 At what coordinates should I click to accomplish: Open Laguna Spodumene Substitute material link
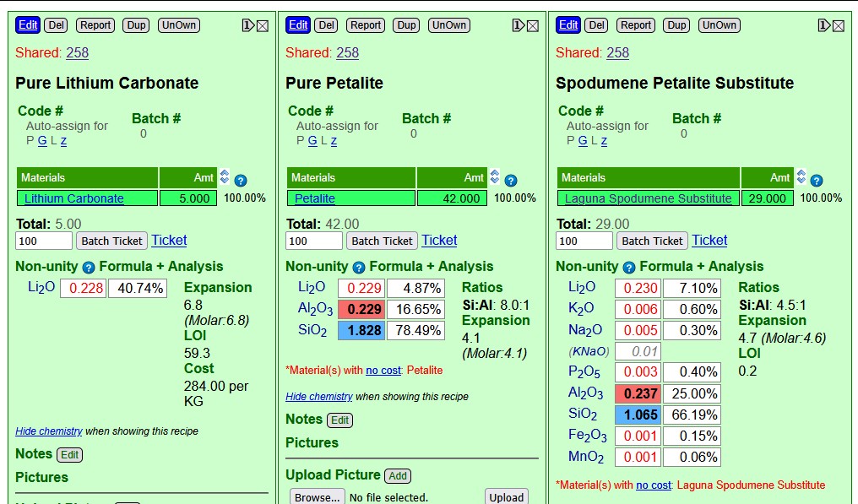pyautogui.click(x=648, y=198)
